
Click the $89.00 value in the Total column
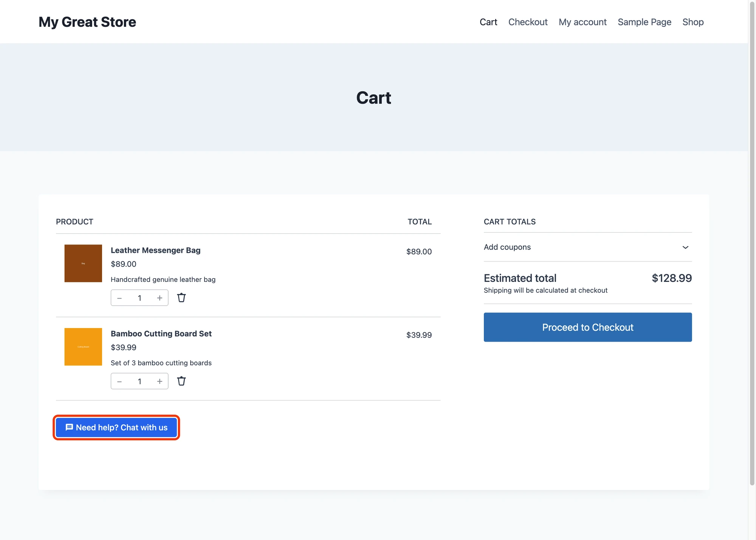[419, 252]
